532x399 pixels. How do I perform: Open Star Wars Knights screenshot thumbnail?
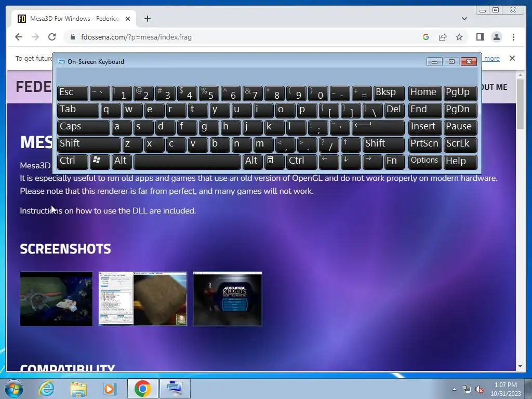point(228,299)
